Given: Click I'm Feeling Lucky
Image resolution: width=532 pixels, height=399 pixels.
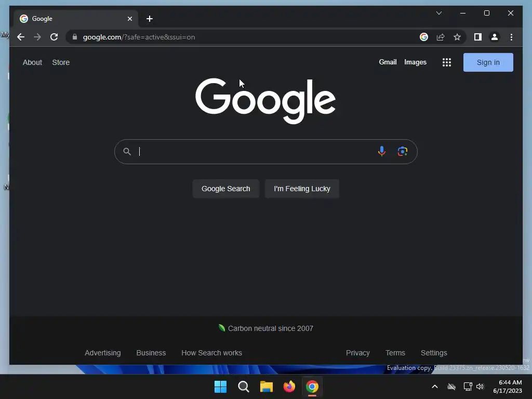Looking at the screenshot, I should 302,189.
